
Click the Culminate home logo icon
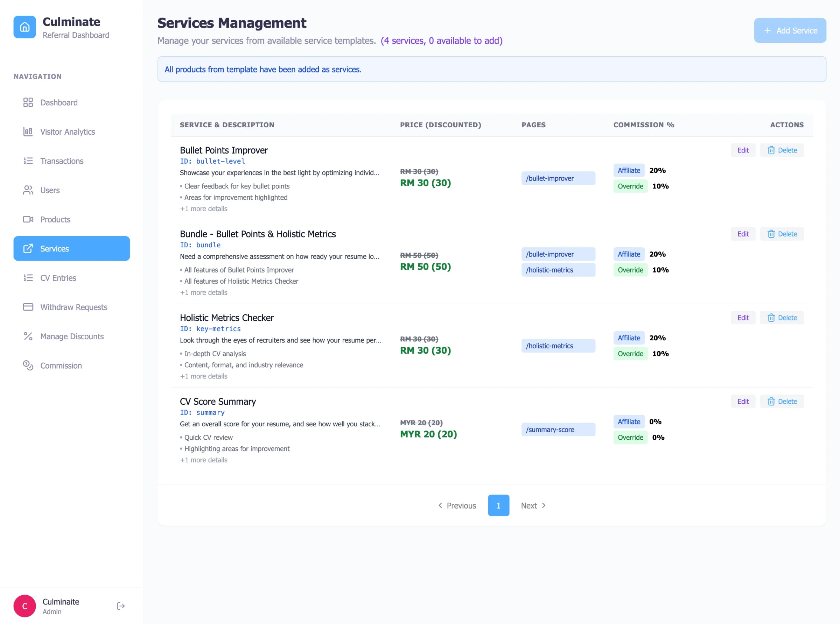tap(24, 27)
